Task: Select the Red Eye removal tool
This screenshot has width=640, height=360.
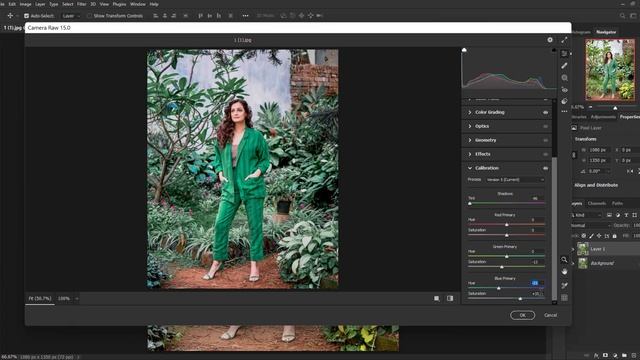Action: pyautogui.click(x=564, y=89)
